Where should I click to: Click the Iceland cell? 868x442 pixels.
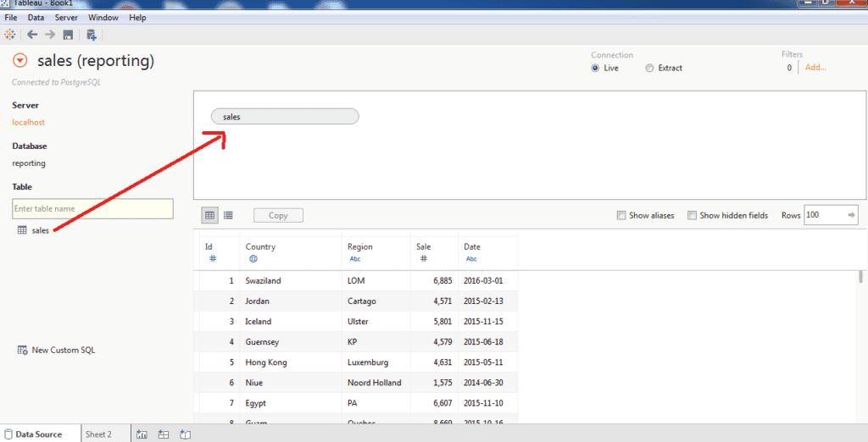(291, 322)
